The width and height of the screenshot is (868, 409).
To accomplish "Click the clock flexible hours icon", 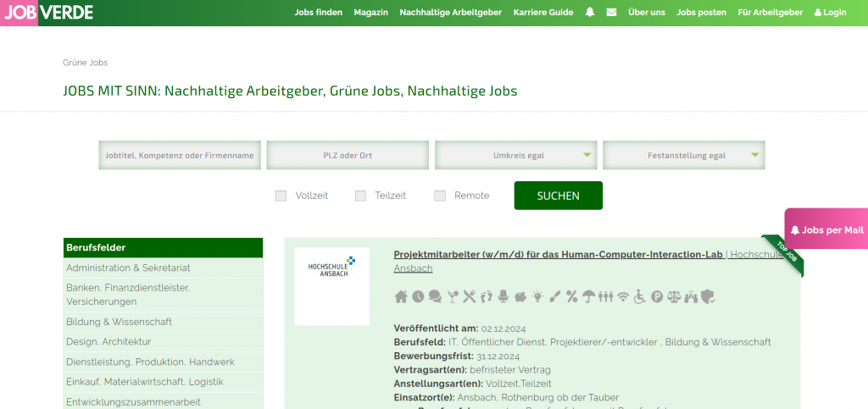I will (x=418, y=296).
